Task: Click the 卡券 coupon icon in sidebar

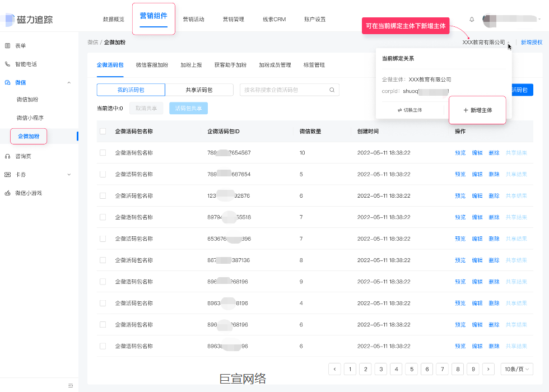Action: (x=7, y=175)
